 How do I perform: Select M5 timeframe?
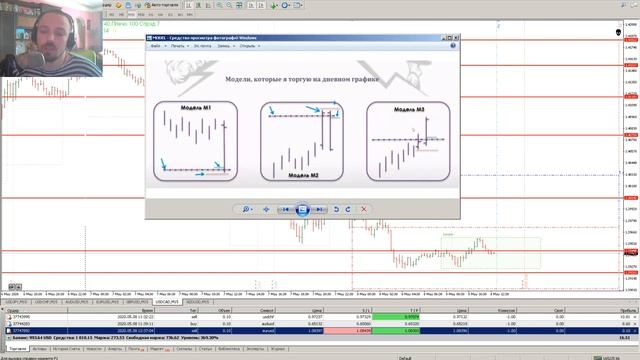121,15
